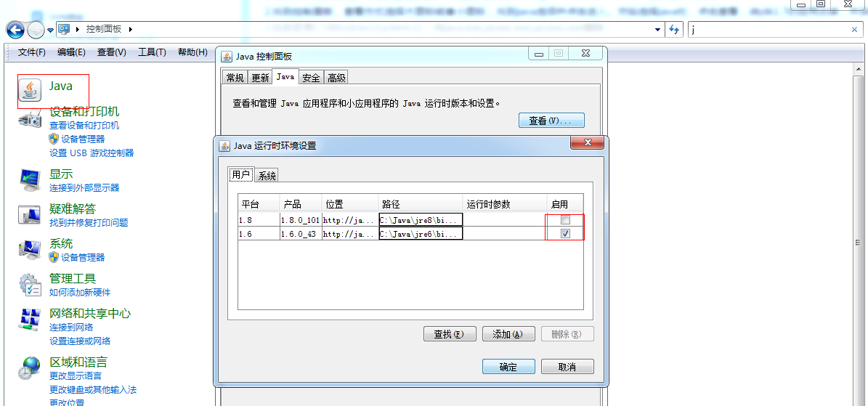This screenshot has height=406, width=868.
Task: Select the 1.8.0_101 product cell
Action: pyautogui.click(x=300, y=220)
